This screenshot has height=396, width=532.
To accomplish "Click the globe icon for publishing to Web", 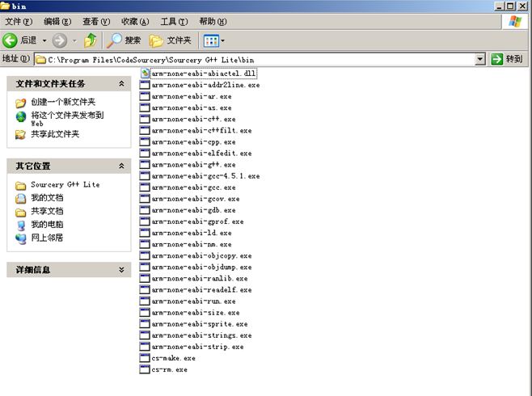I will [x=21, y=116].
